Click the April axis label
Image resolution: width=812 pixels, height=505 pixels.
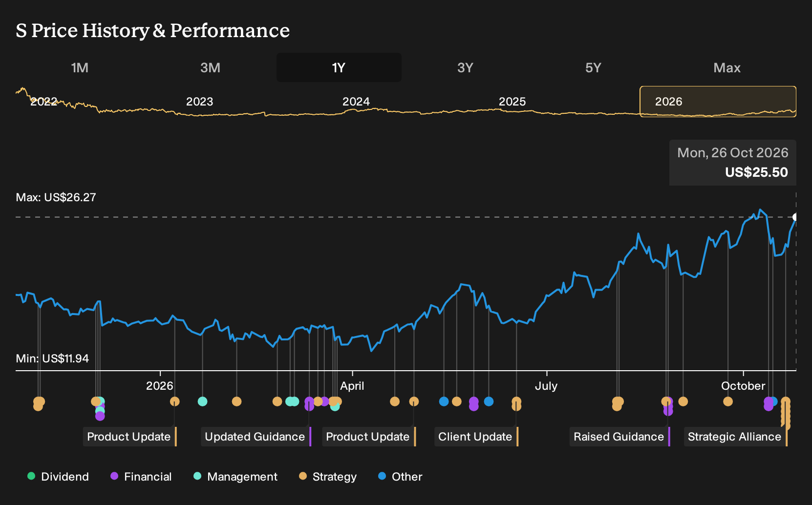click(x=352, y=386)
